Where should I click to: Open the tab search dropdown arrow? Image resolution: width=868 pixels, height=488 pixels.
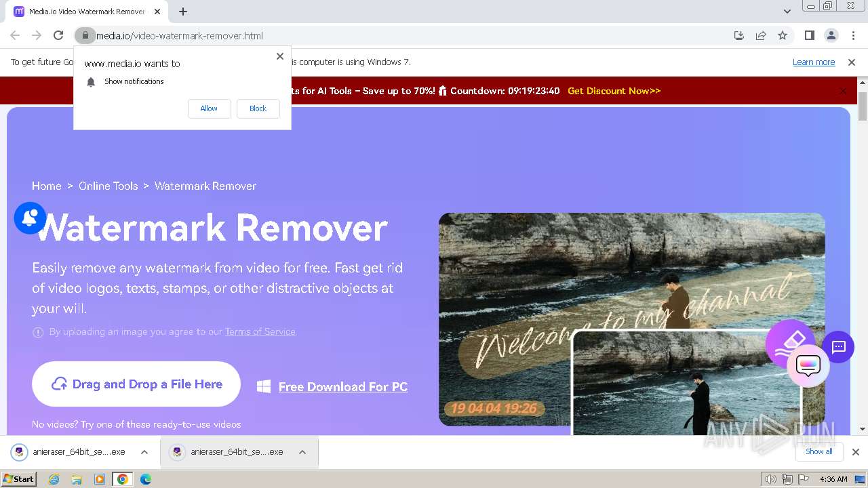coord(787,12)
